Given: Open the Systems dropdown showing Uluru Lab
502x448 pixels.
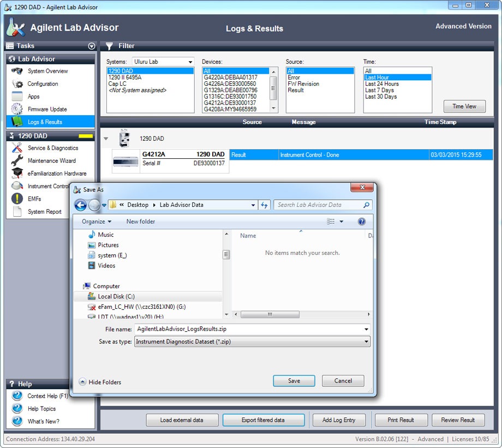Looking at the screenshot, I should (x=163, y=62).
